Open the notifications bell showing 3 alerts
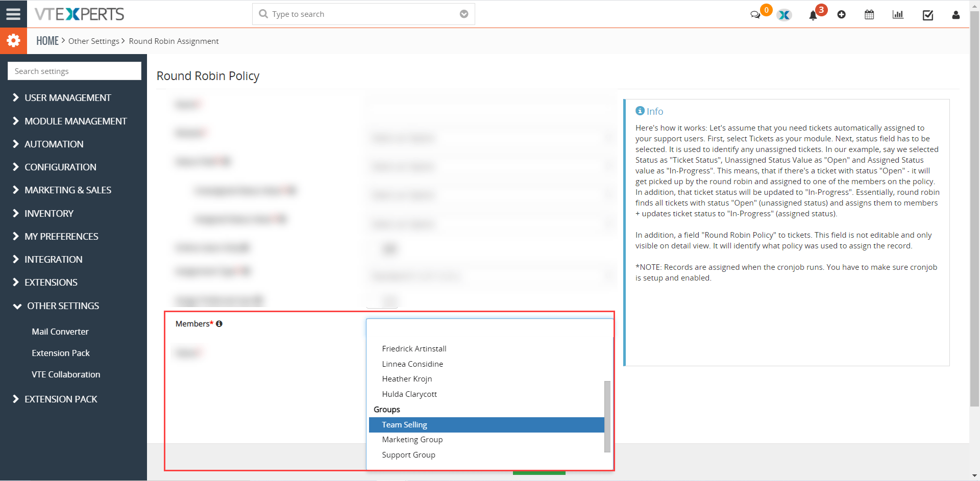The width and height of the screenshot is (980, 481). coord(812,15)
